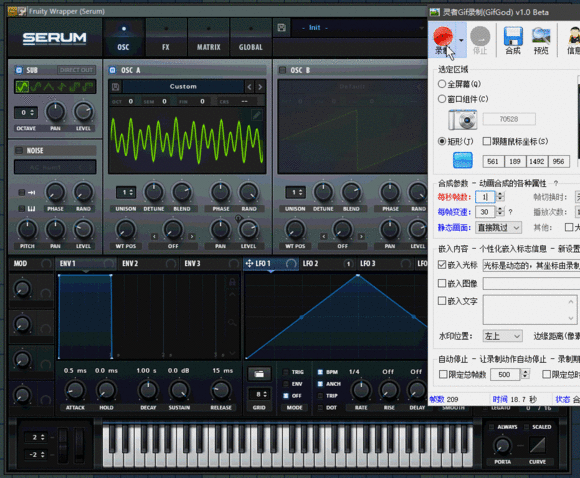Toggle the LFO TRIG mode switch
The height and width of the screenshot is (478, 580).
286,372
